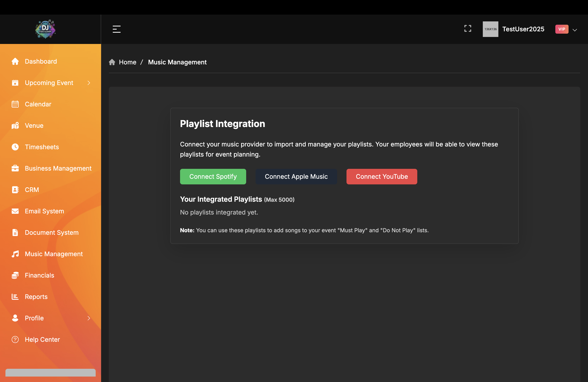588x382 pixels.
Task: Expand the Profile submenu chevron
Action: click(89, 318)
